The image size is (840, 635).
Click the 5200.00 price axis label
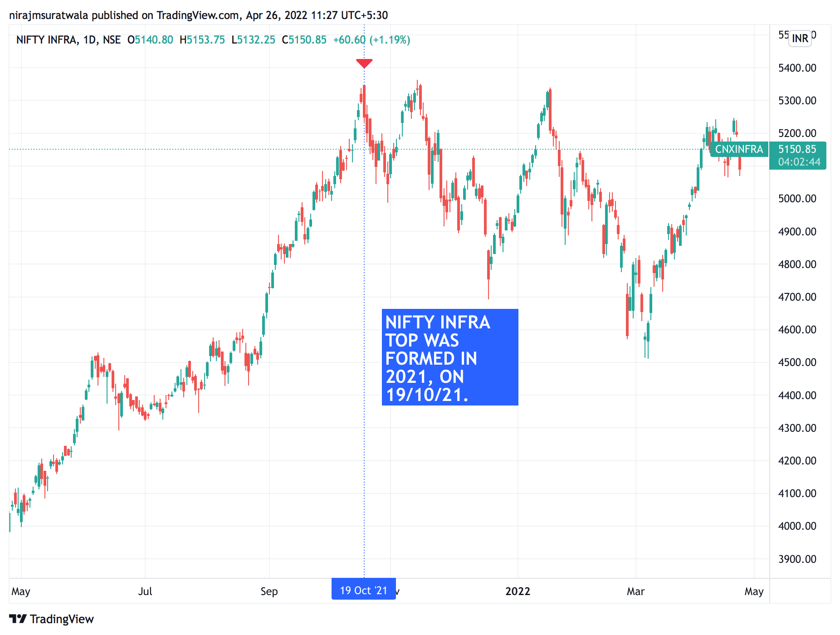(797, 133)
